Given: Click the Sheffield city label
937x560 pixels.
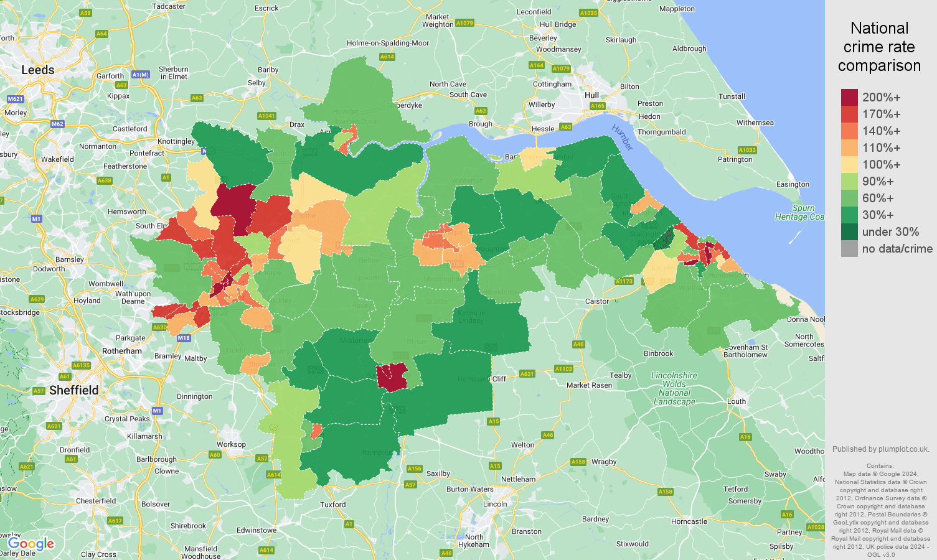Looking at the screenshot, I should tap(73, 390).
